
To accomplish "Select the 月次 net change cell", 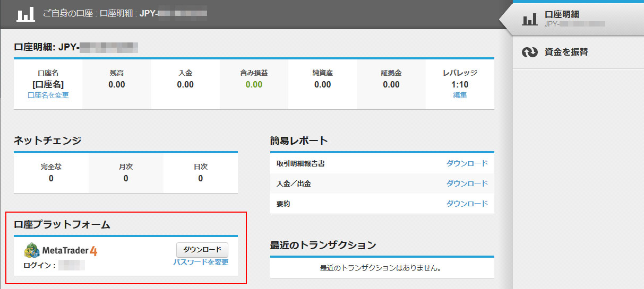I will tap(126, 173).
